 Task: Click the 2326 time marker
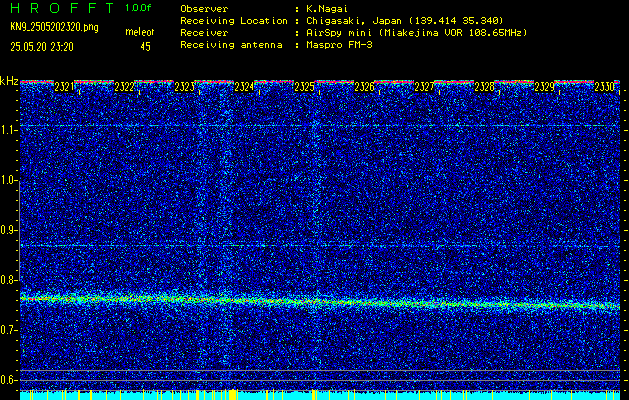click(364, 87)
